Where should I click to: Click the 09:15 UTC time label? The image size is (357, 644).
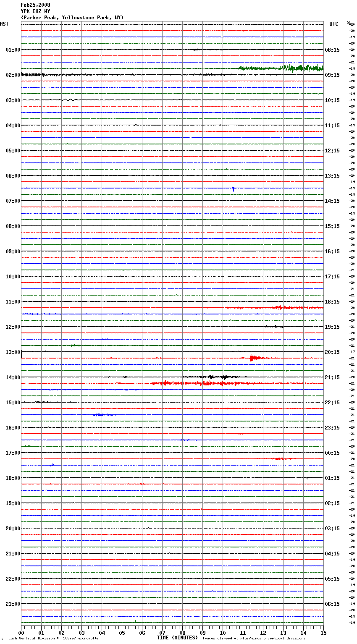(332, 75)
